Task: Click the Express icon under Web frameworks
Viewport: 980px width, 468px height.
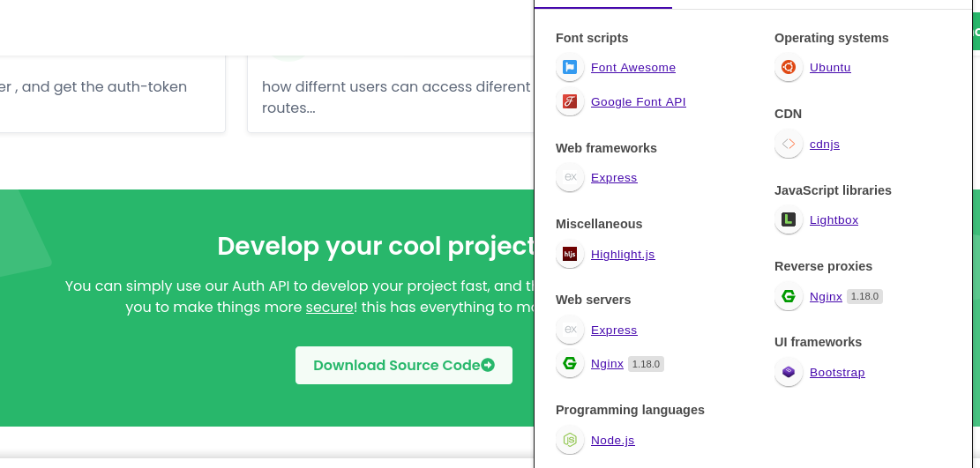Action: click(x=570, y=178)
